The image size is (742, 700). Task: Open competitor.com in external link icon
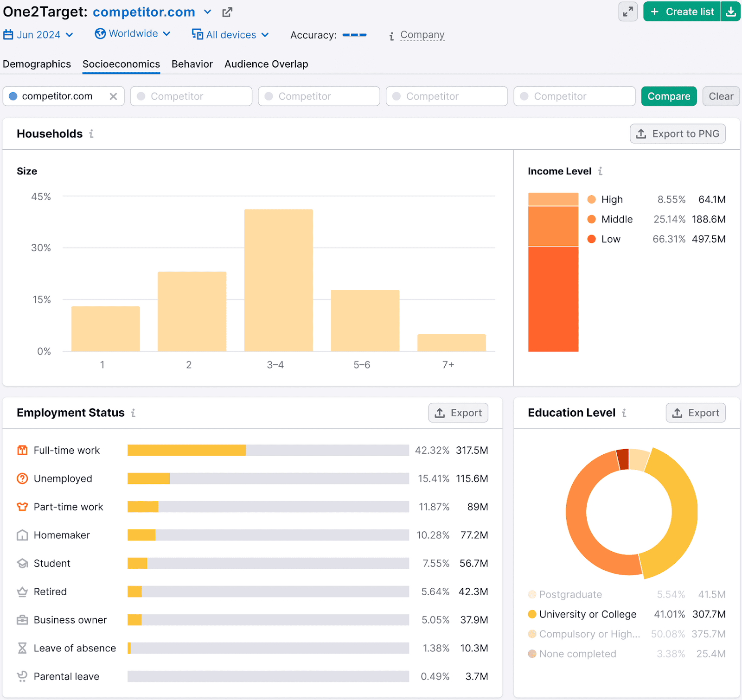[227, 13]
